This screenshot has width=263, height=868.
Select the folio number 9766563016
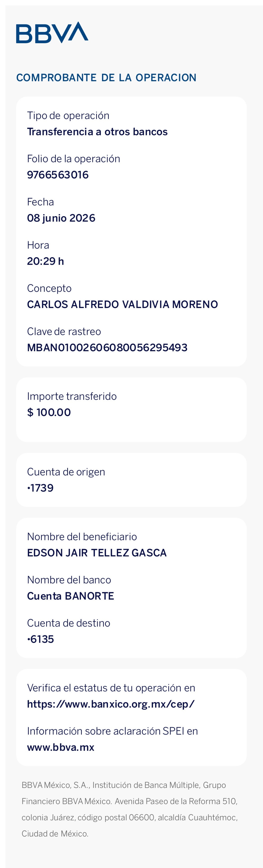pyautogui.click(x=57, y=175)
